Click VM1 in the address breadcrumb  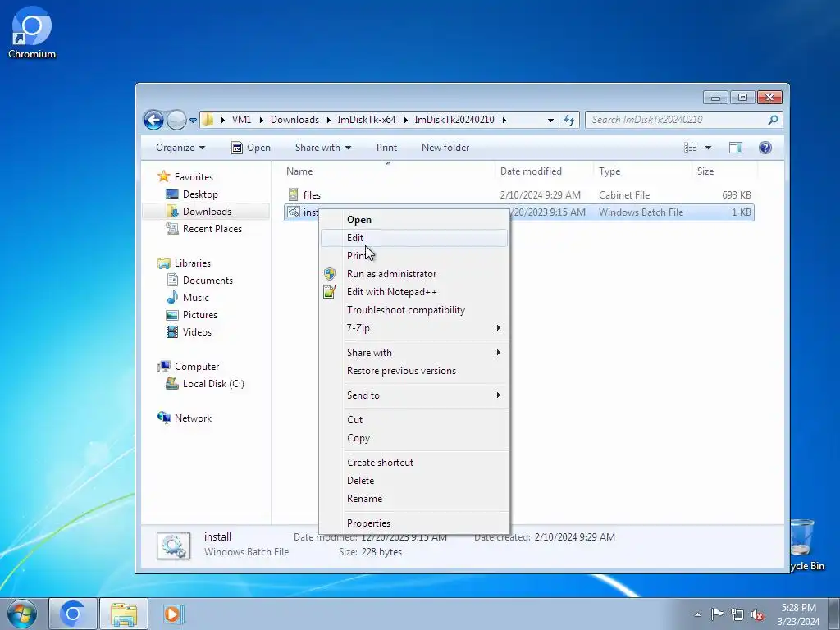pos(241,120)
